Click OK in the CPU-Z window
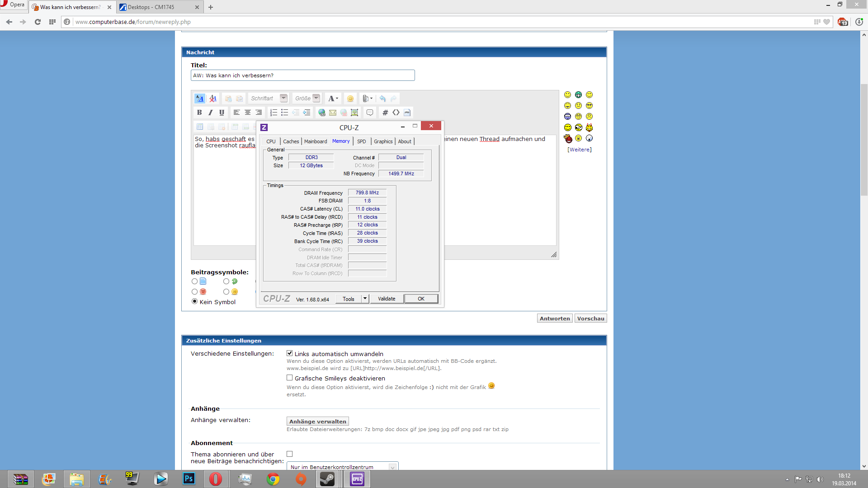This screenshot has width=868, height=488. coord(421,299)
